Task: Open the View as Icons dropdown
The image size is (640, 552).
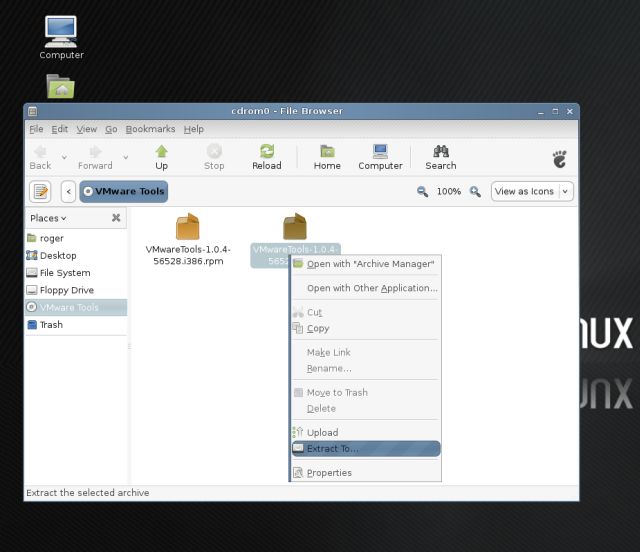Action: pos(532,191)
